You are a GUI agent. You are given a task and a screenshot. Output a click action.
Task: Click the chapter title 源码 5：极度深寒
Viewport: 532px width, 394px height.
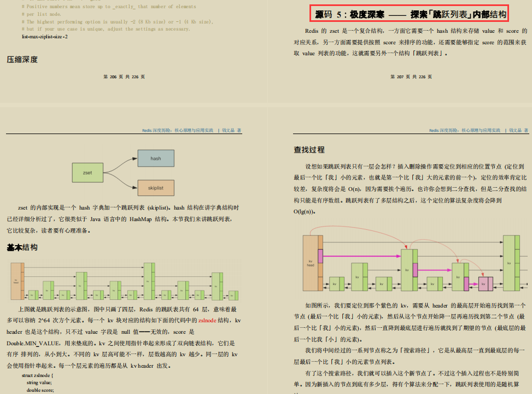tap(350, 14)
